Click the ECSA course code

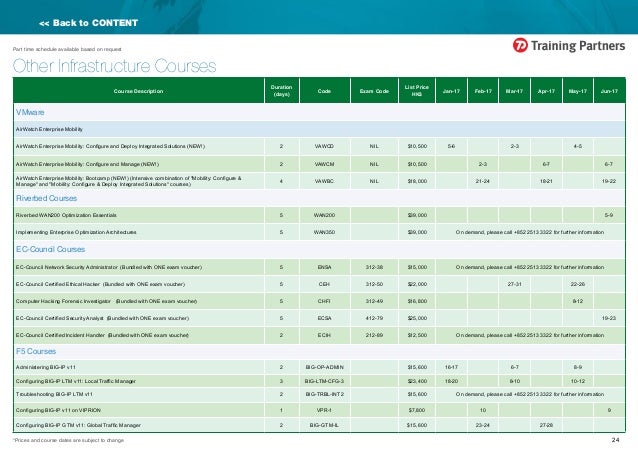coord(324,318)
